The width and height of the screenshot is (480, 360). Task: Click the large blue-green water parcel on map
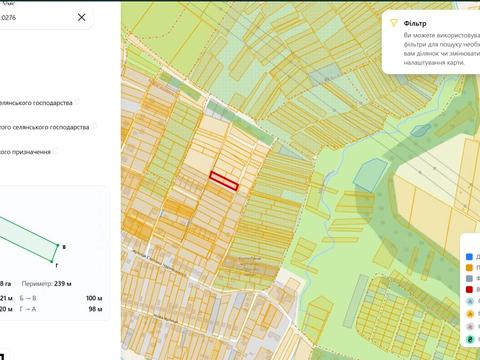pos(371,175)
